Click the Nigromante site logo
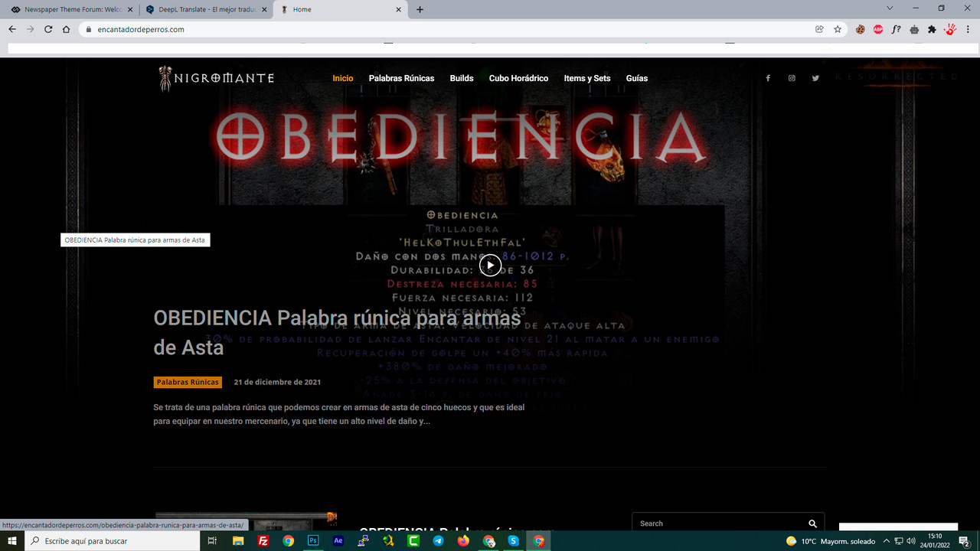This screenshot has height=551, width=980. (x=216, y=78)
